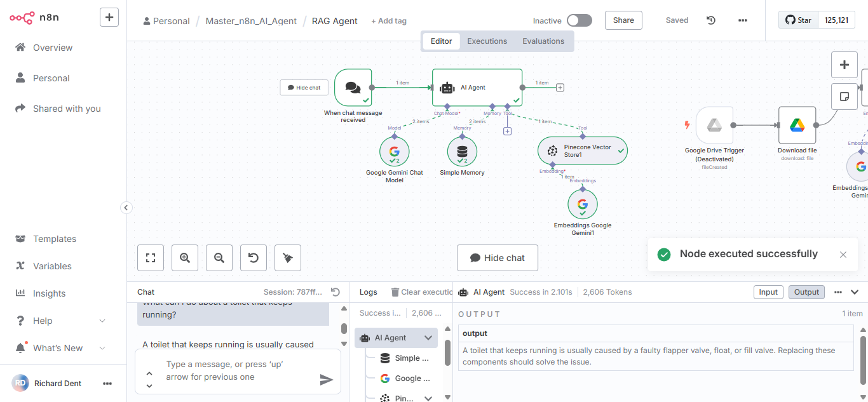Go to Personal breadcrumb
The width and height of the screenshot is (868, 402).
[166, 21]
